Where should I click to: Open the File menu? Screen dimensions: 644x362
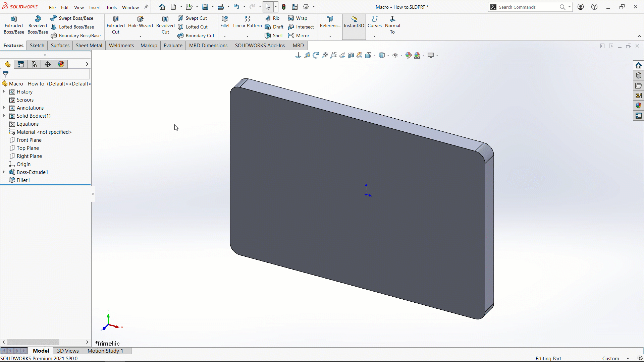pyautogui.click(x=52, y=7)
